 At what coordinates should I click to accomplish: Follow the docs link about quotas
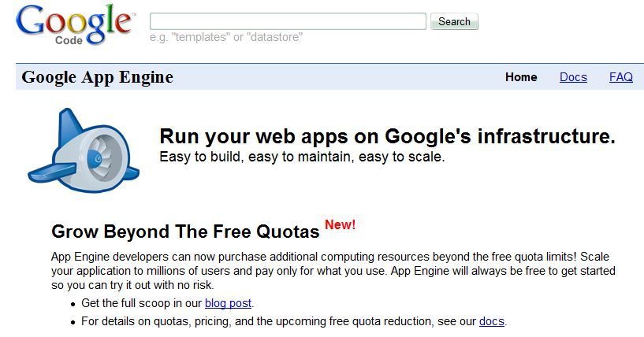pos(491,321)
